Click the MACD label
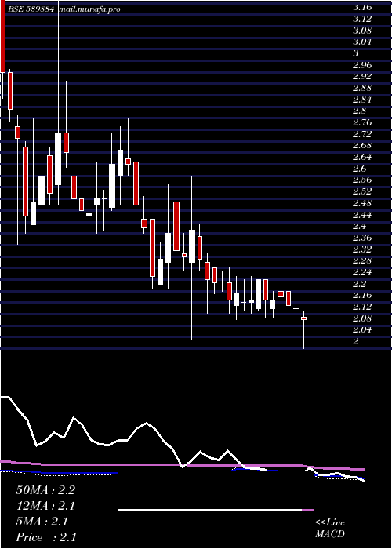The height and width of the screenshot is (549, 392). point(330,534)
